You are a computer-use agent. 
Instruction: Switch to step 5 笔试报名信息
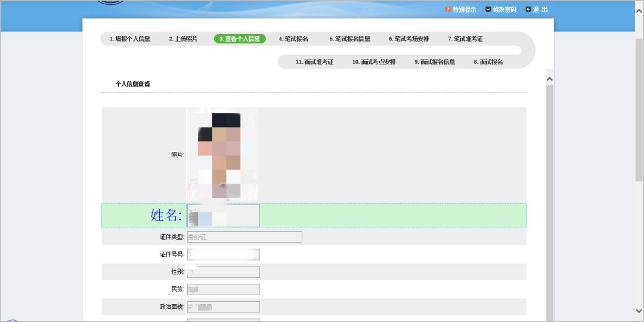[349, 39]
